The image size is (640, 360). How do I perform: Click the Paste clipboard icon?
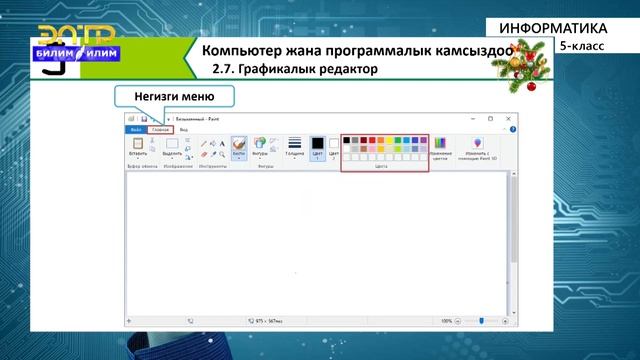pos(138,143)
